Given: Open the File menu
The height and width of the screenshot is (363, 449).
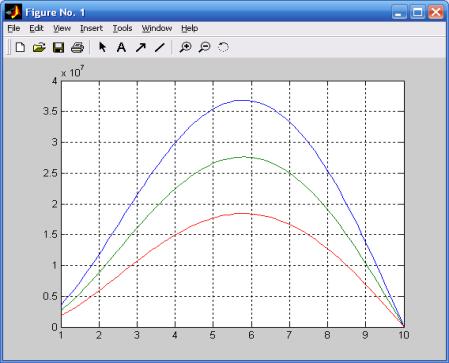Looking at the screenshot, I should [14, 29].
